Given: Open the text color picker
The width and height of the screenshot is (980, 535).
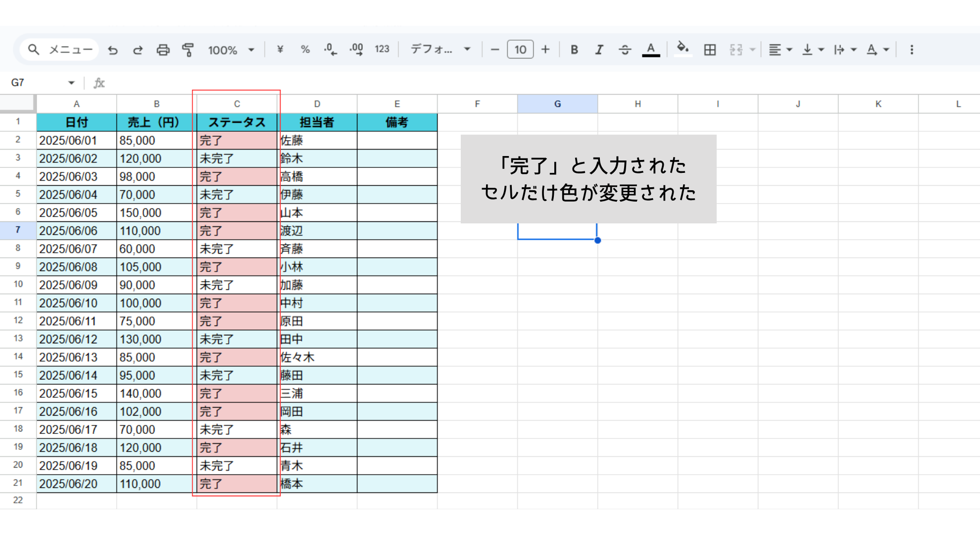Looking at the screenshot, I should (x=651, y=50).
